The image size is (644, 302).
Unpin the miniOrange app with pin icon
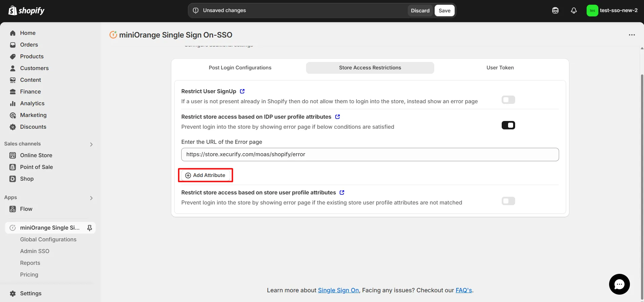[90, 228]
